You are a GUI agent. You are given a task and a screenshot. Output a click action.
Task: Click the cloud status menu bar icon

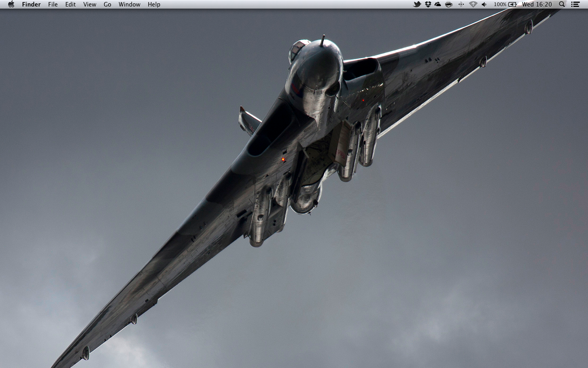(438, 4)
